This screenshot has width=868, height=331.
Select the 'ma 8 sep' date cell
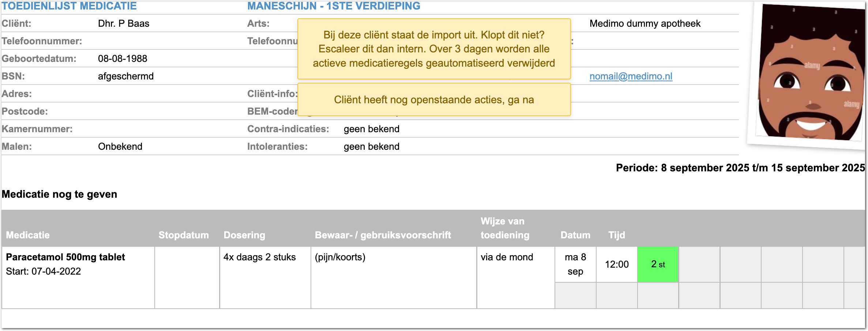pos(575,264)
